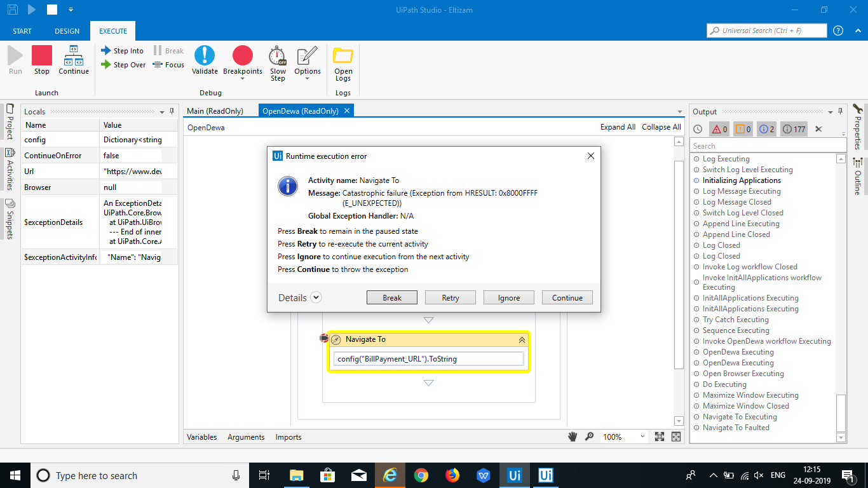The height and width of the screenshot is (488, 868).
Task: Open the Imports panel tab
Action: [x=288, y=437]
